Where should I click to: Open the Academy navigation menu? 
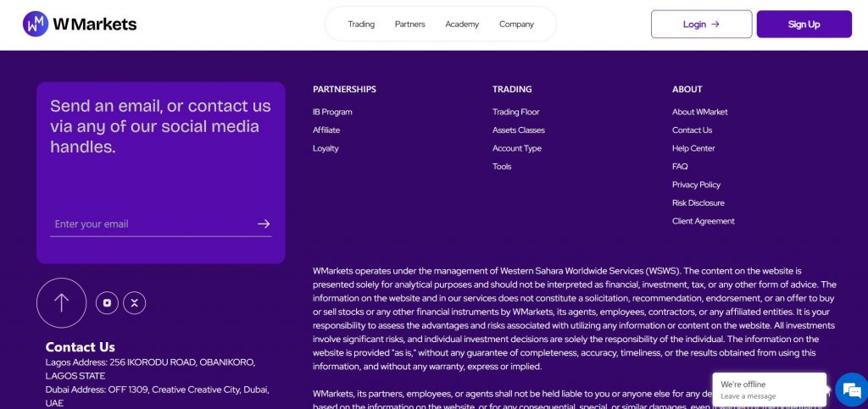[x=462, y=25]
